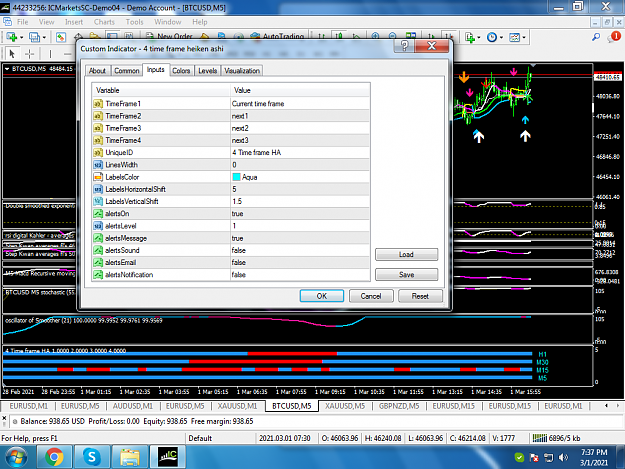Select the Crosshair tool
Screen dimensions: 625x469
coord(29,53)
